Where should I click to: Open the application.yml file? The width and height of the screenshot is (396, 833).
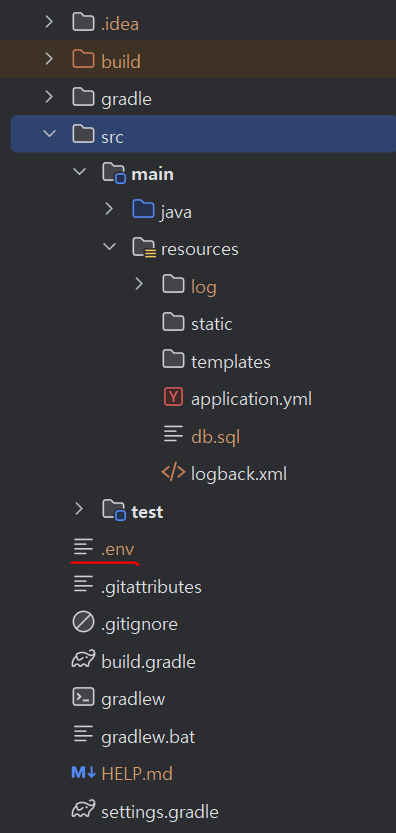pyautogui.click(x=251, y=400)
